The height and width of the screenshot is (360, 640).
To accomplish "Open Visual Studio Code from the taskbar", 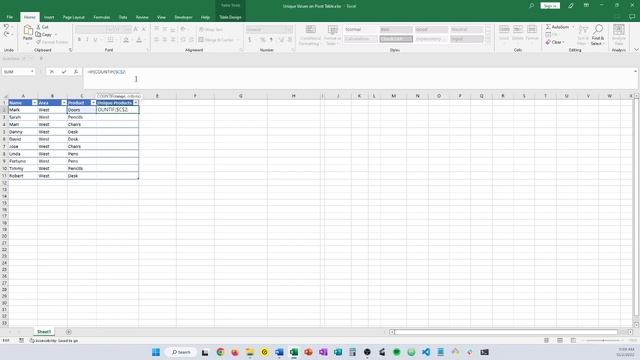I will click(x=426, y=352).
